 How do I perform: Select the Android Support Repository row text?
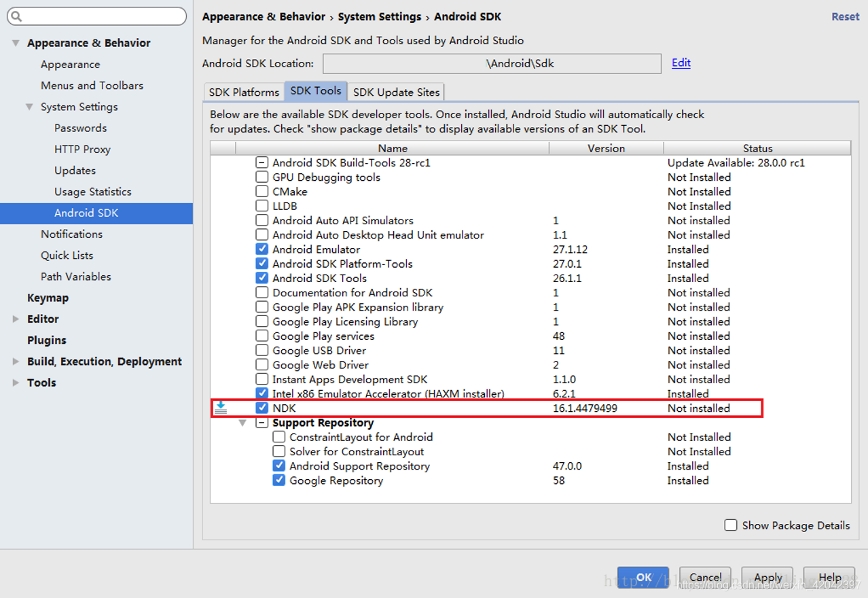tap(359, 466)
